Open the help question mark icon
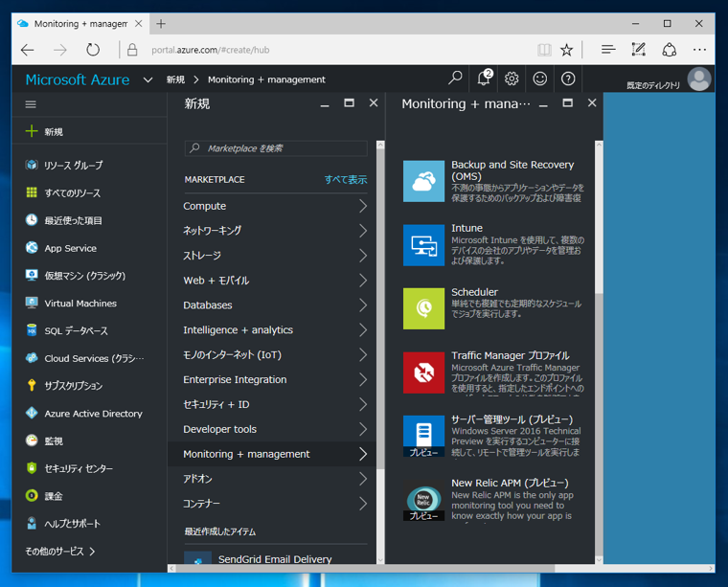The image size is (728, 587). coord(568,79)
